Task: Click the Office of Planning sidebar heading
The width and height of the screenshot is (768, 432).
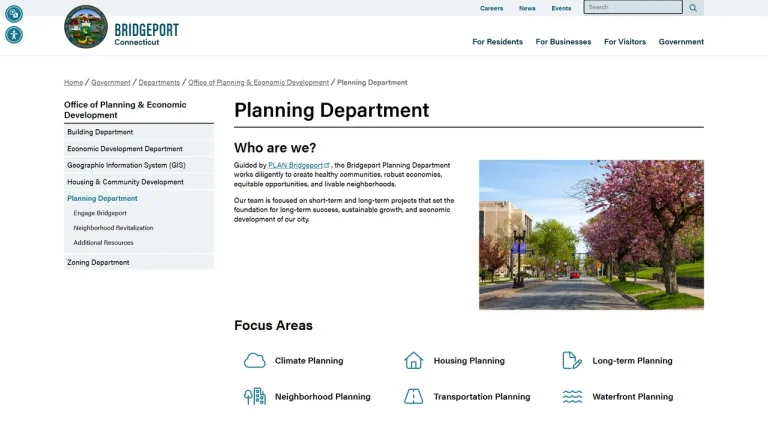Action: click(x=125, y=110)
